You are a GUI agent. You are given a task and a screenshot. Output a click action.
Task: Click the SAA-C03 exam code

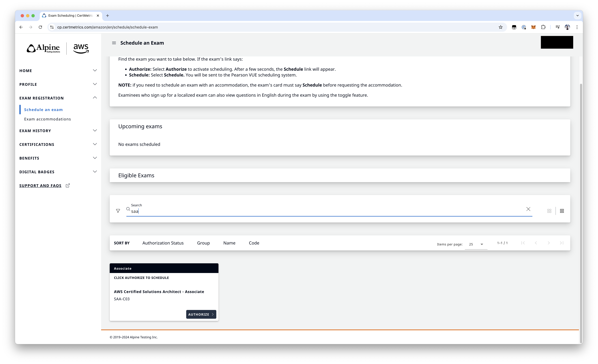coord(122,299)
